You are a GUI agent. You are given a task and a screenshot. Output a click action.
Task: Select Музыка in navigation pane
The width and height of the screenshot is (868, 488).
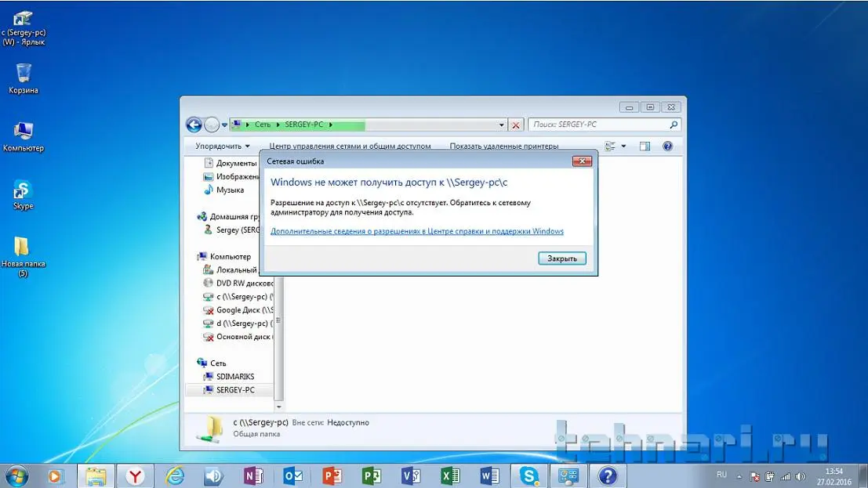click(x=223, y=190)
